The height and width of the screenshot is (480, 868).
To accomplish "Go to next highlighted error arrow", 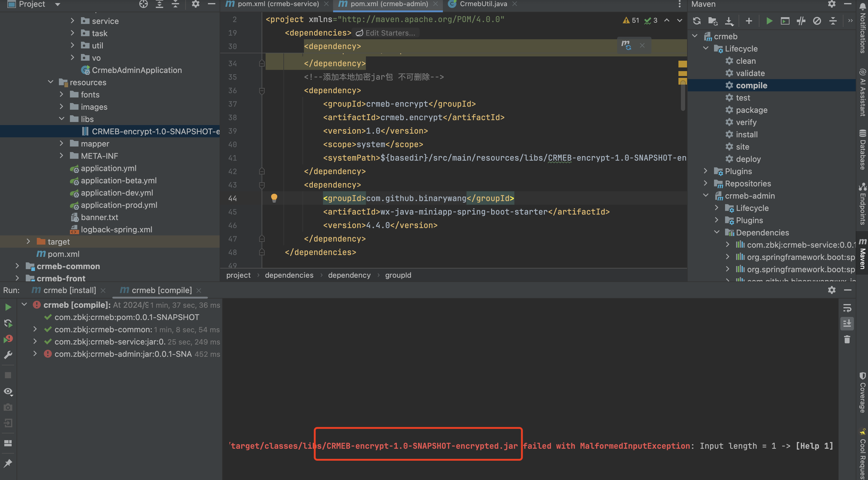I will [x=680, y=20].
